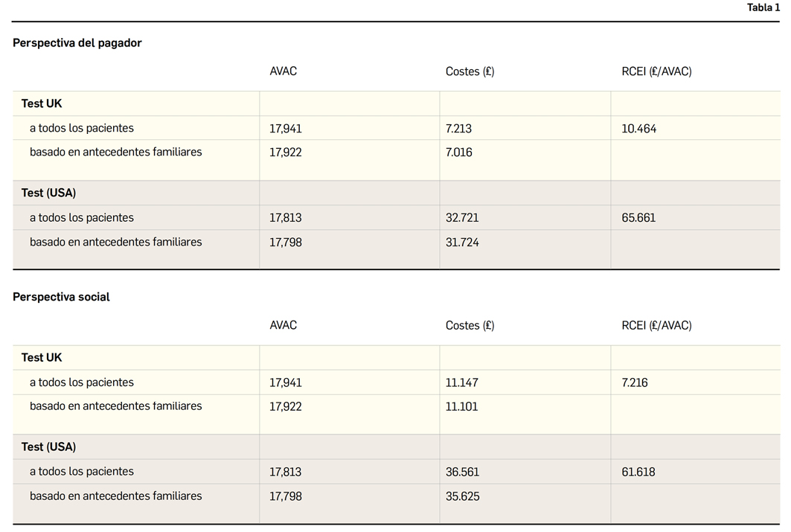Click the RCEI value 65.661
Viewport: 791px width, 532px height.
(638, 218)
